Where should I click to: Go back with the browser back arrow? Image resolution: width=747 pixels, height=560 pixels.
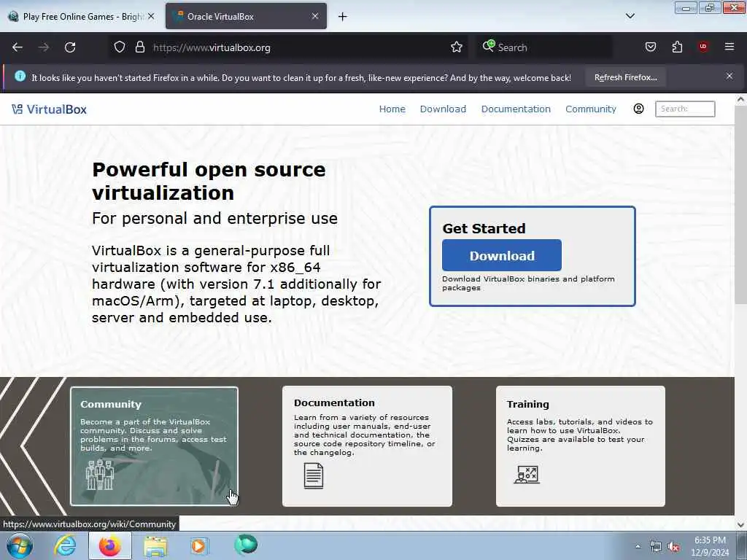pos(18,47)
